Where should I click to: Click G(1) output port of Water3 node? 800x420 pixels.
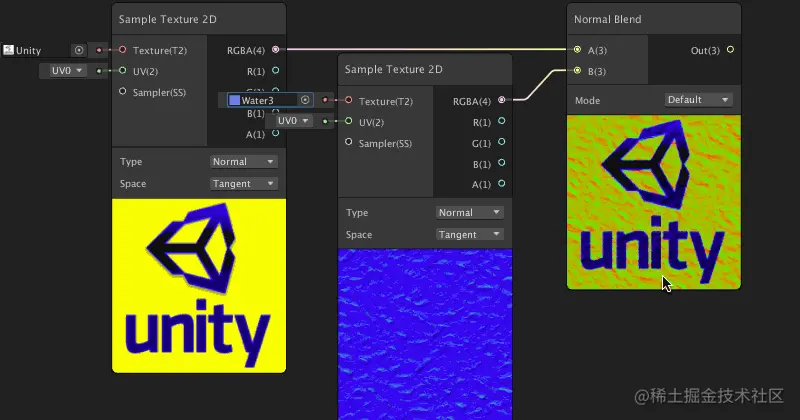pyautogui.click(x=502, y=142)
